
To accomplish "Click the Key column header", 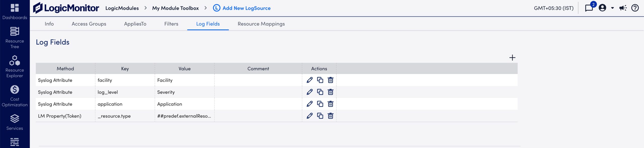I will [125, 68].
